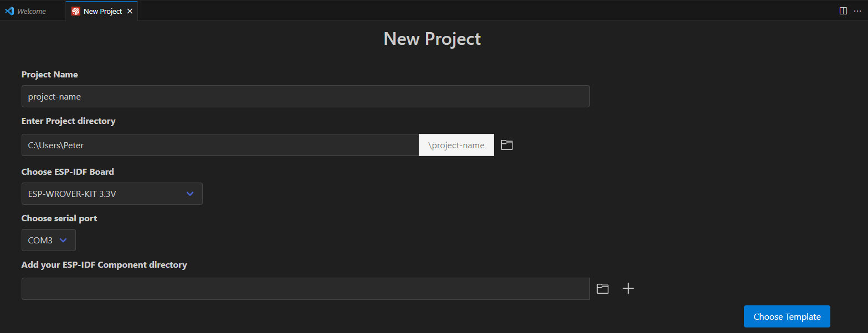The height and width of the screenshot is (333, 868).
Task: Click the ESP-IDF component directory input
Action: click(x=305, y=289)
